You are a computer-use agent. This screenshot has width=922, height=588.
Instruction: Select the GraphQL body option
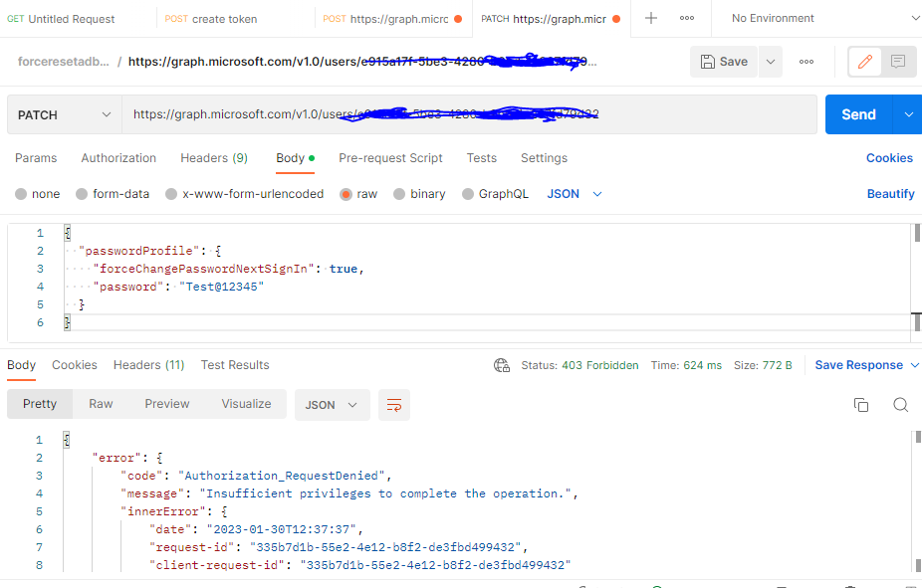(495, 193)
